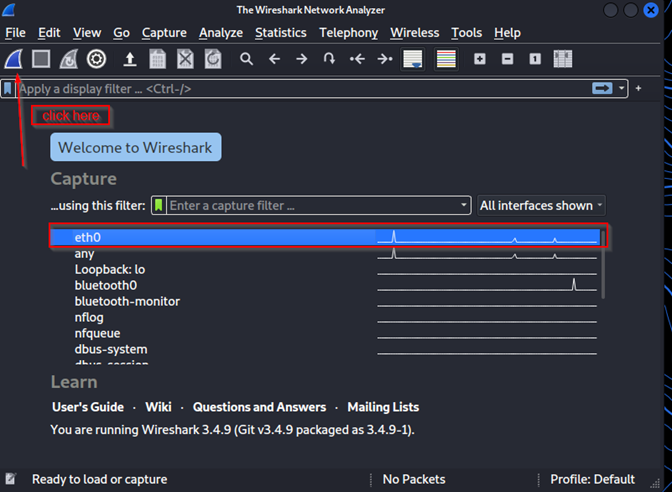
Task: Go to the last packet icon
Action: (385, 59)
